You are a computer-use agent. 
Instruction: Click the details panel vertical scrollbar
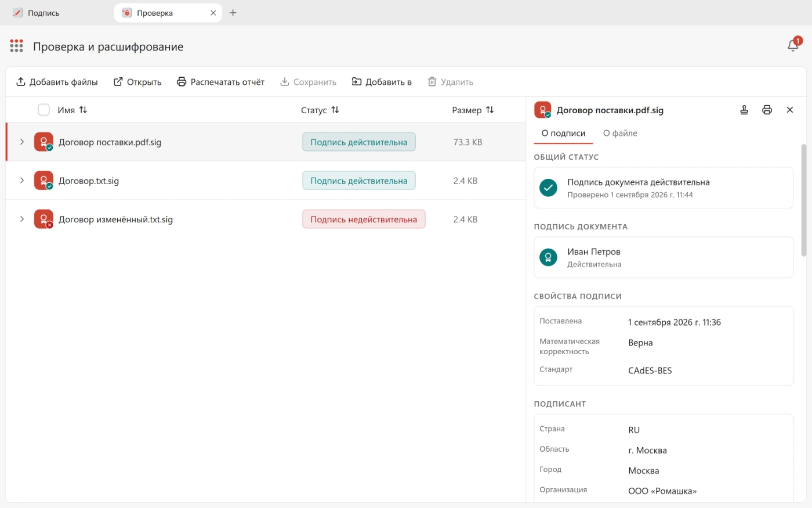pos(803,200)
